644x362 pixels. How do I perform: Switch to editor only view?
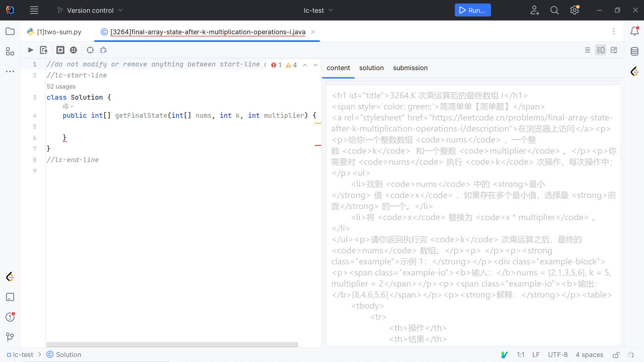point(588,50)
